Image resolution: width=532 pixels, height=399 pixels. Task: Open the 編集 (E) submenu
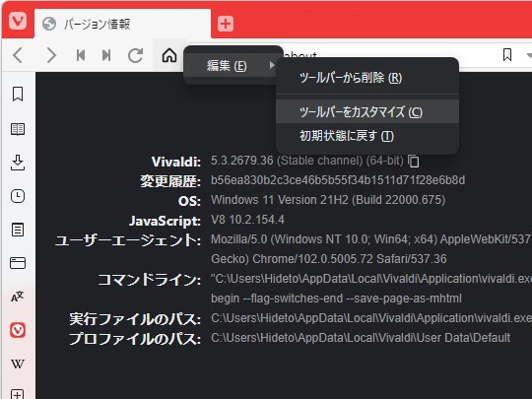[233, 65]
